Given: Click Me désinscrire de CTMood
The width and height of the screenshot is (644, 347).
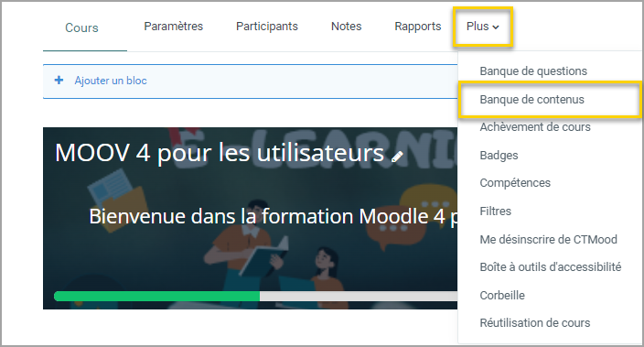Looking at the screenshot, I should (548, 239).
